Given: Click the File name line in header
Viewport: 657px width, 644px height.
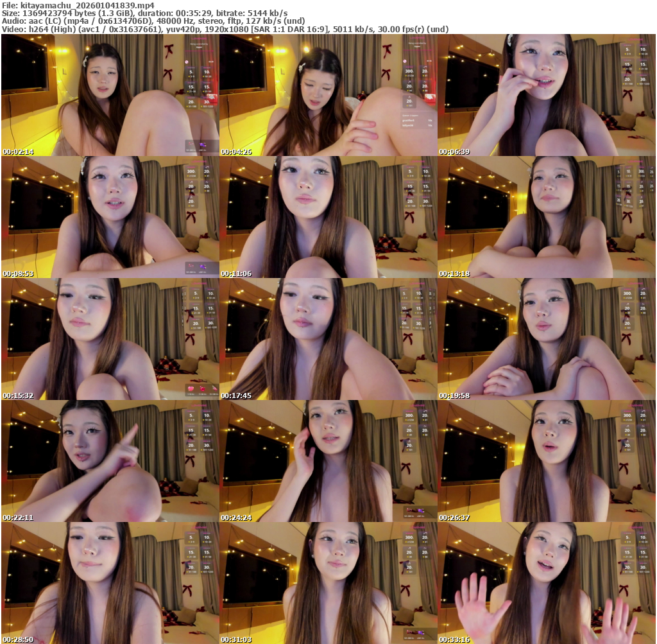Looking at the screenshot, I should click(78, 5).
